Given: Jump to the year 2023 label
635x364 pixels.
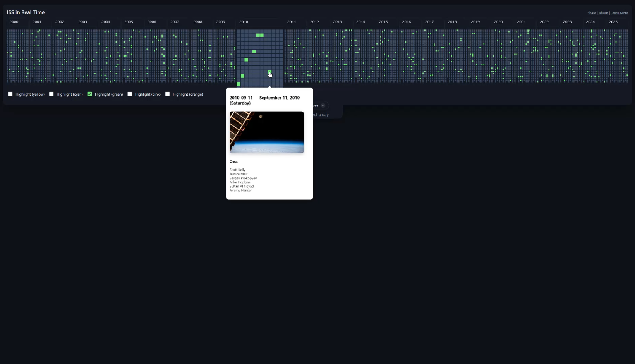Looking at the screenshot, I should (x=567, y=22).
